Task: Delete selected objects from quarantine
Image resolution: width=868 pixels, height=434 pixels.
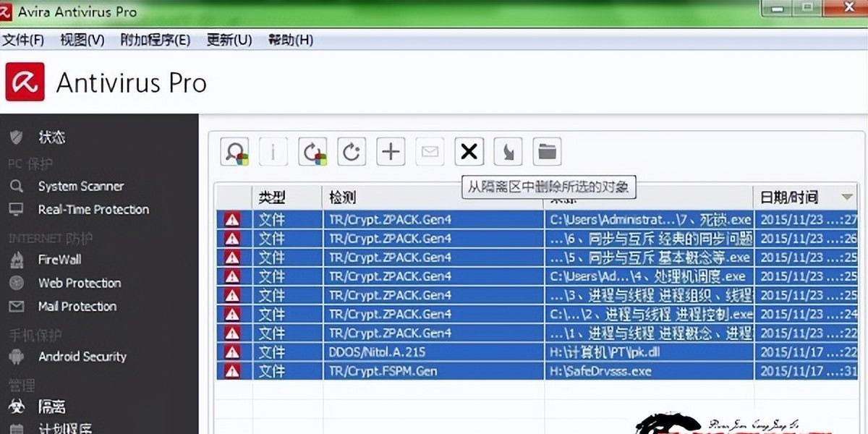Action: tap(469, 152)
